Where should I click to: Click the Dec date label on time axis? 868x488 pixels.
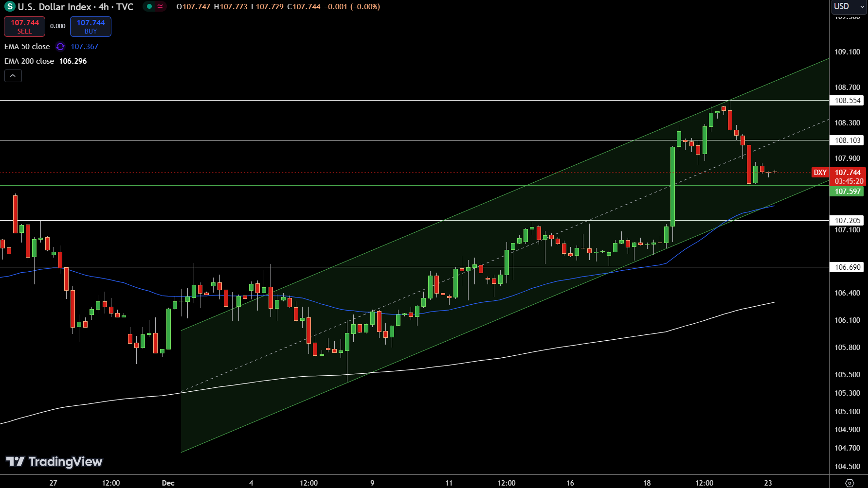click(168, 483)
